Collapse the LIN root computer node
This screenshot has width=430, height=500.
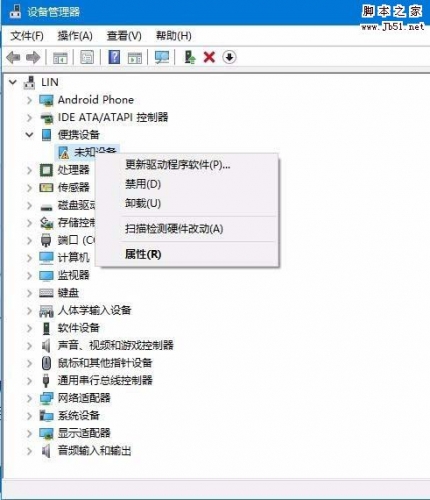13,82
